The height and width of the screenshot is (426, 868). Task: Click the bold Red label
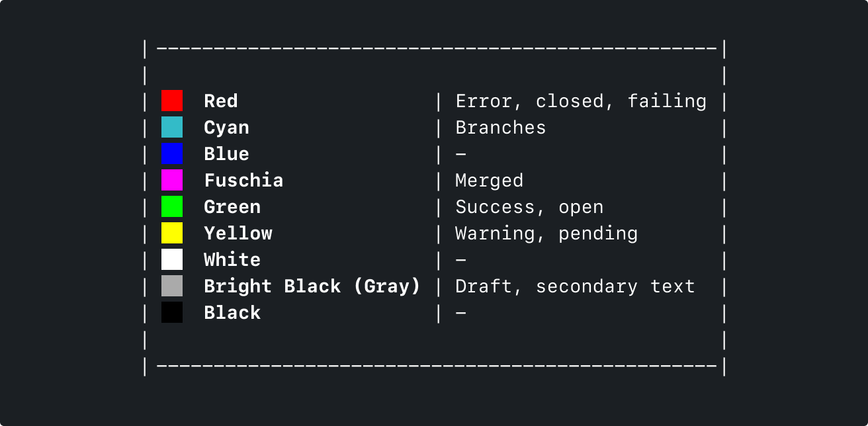point(221,101)
